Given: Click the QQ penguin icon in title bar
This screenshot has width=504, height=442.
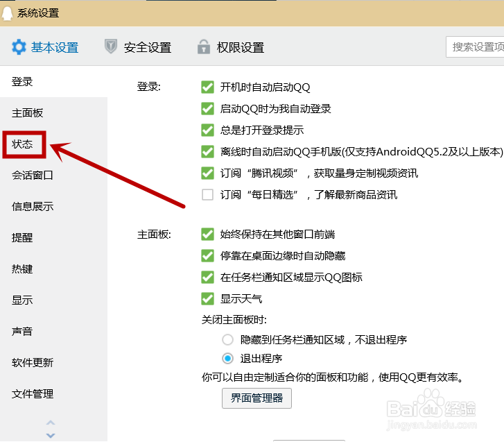Looking at the screenshot, I should click(x=7, y=13).
